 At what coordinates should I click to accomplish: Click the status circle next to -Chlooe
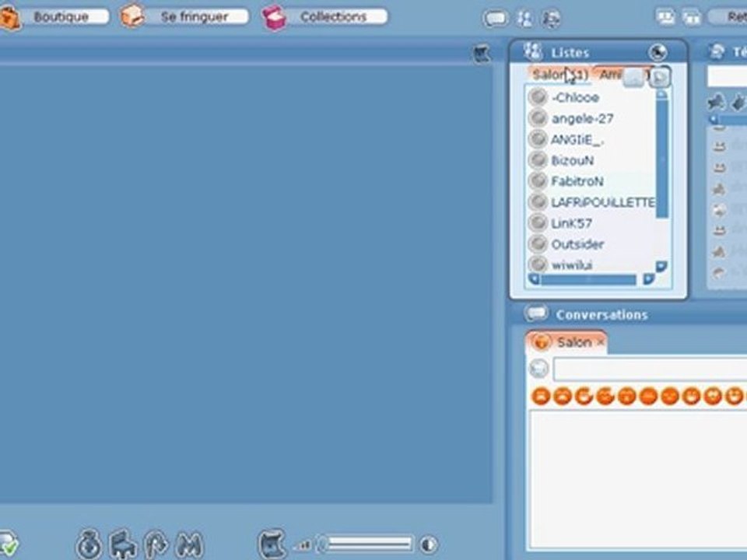coord(538,97)
